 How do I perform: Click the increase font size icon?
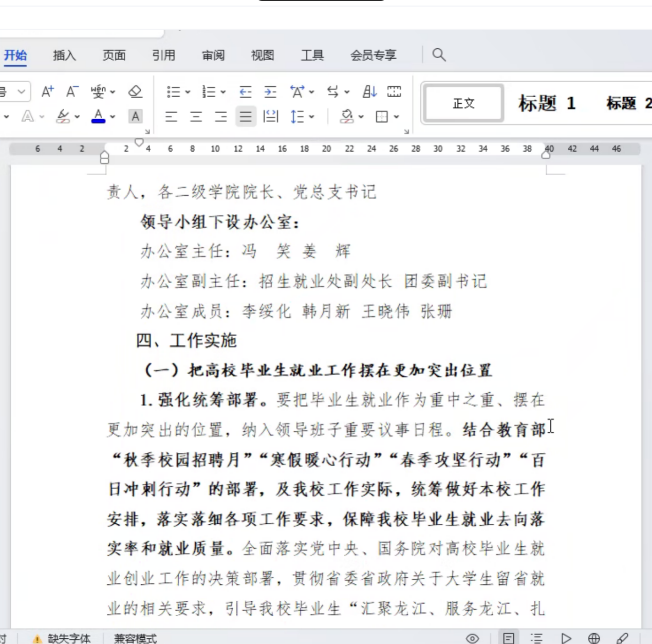tap(47, 92)
